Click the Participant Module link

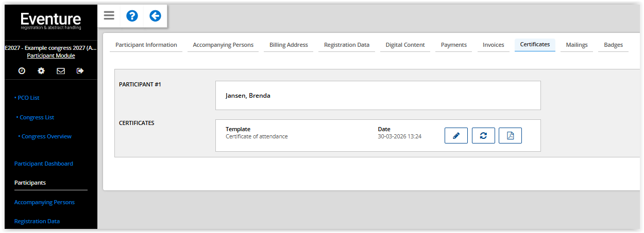[51, 56]
